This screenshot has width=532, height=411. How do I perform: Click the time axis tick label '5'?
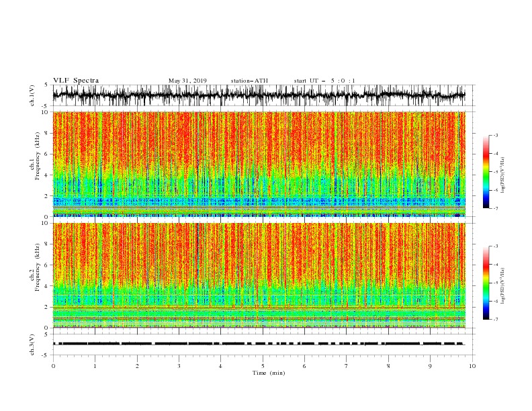click(263, 366)
